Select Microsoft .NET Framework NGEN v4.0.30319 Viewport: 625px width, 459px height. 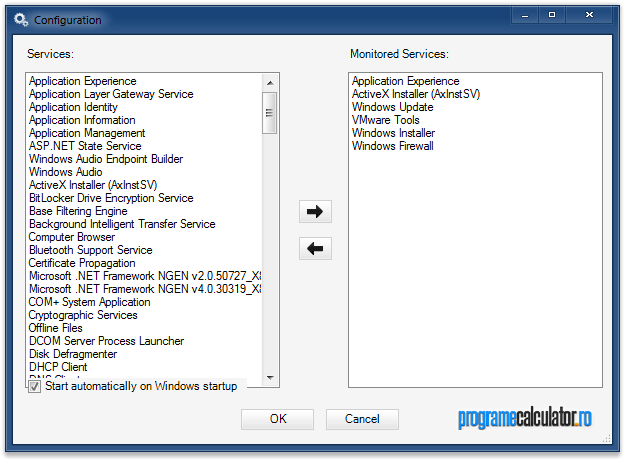145,289
